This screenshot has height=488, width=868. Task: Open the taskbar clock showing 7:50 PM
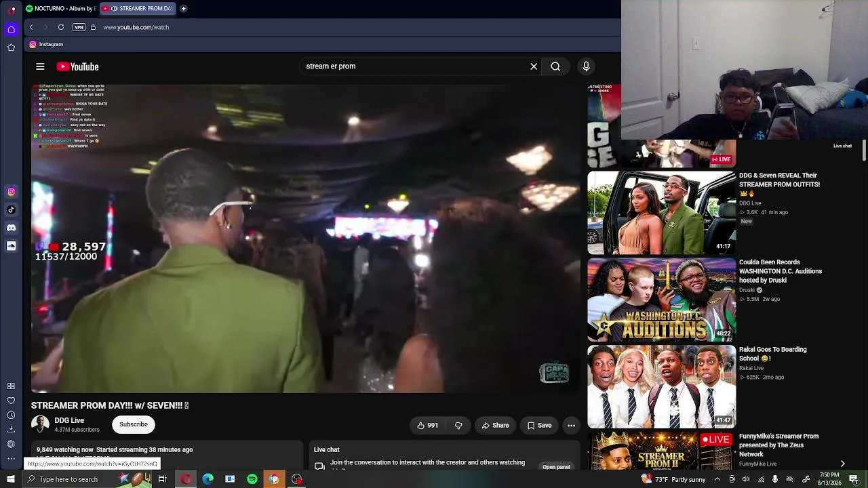[x=829, y=479]
